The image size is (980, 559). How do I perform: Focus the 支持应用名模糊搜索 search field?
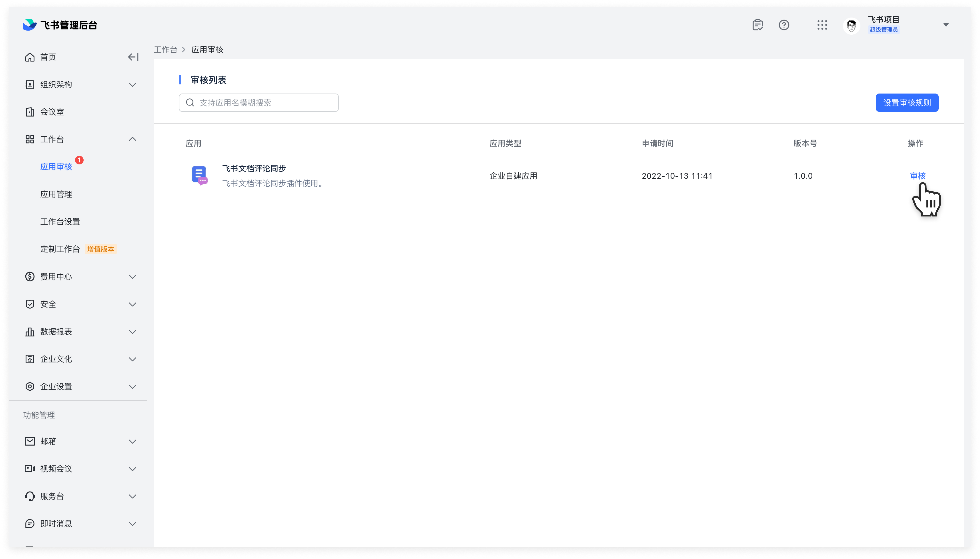259,103
